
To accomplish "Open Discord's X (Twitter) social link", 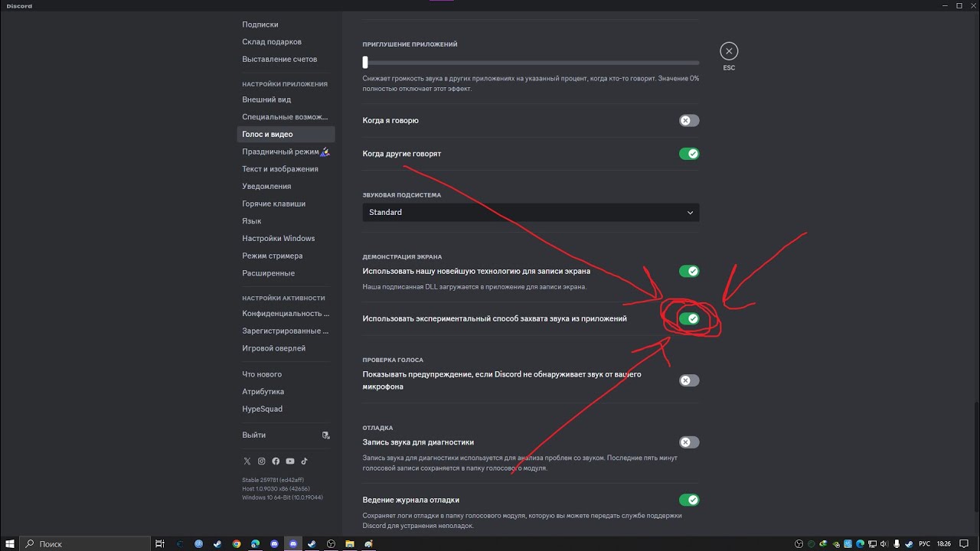I will 247,461.
